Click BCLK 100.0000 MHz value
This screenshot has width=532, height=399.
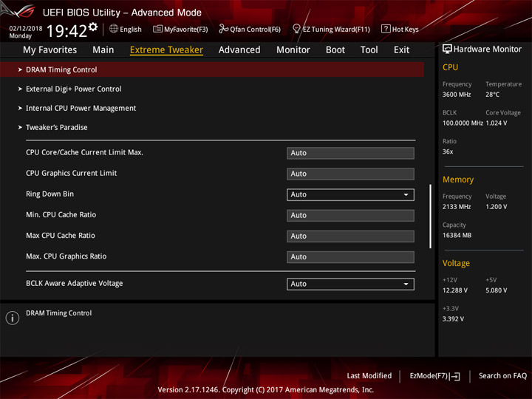click(x=463, y=123)
